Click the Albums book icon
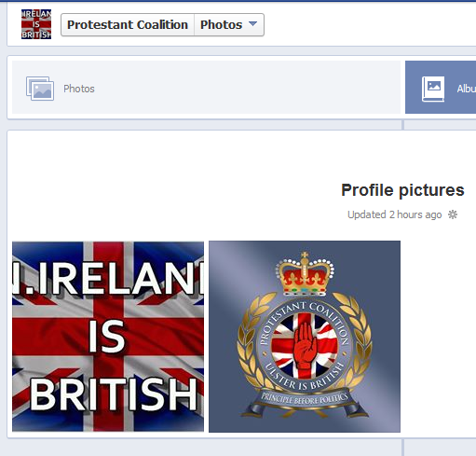 coord(433,89)
